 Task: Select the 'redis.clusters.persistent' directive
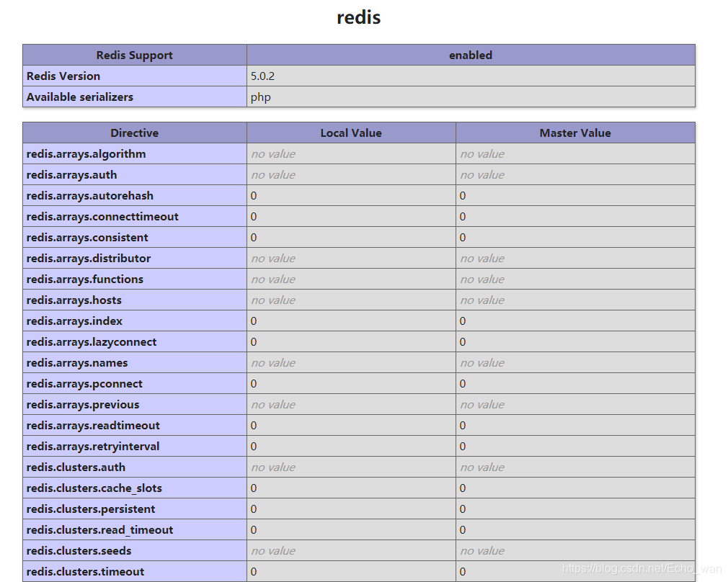[91, 509]
